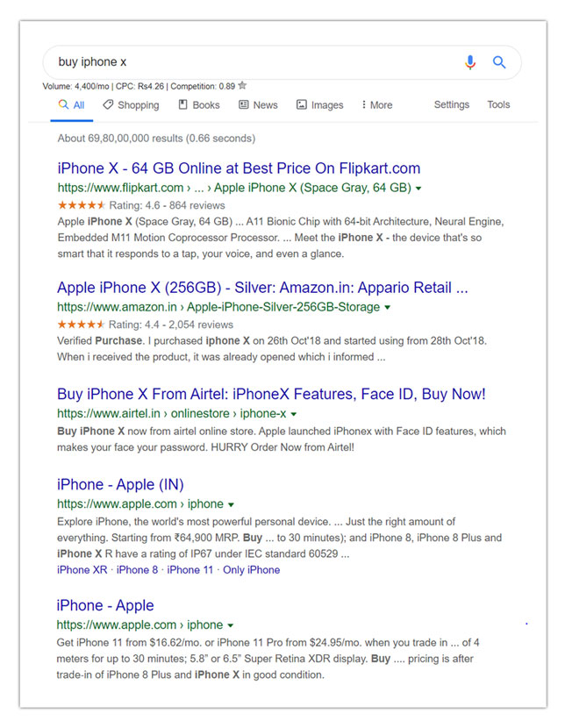
Task: Click the Images picture icon
Action: (302, 104)
